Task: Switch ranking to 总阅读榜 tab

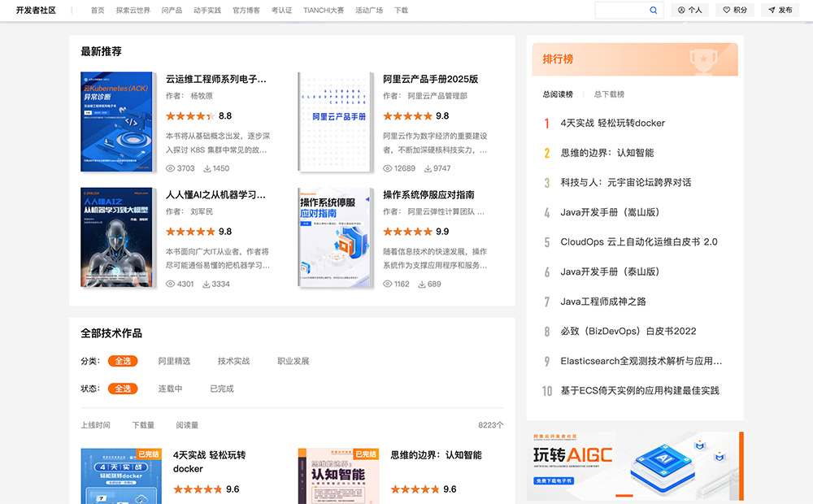Action: click(x=558, y=94)
